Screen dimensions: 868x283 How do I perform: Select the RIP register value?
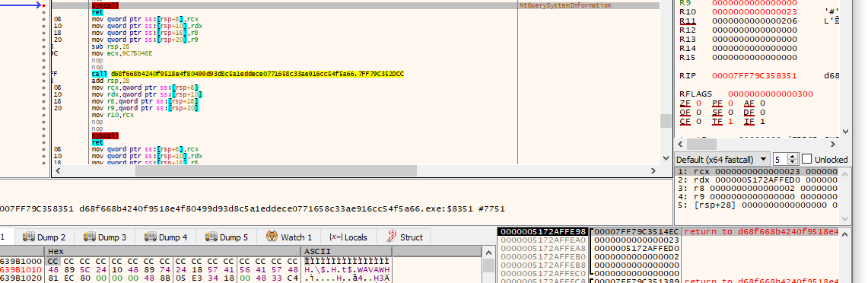click(755, 76)
